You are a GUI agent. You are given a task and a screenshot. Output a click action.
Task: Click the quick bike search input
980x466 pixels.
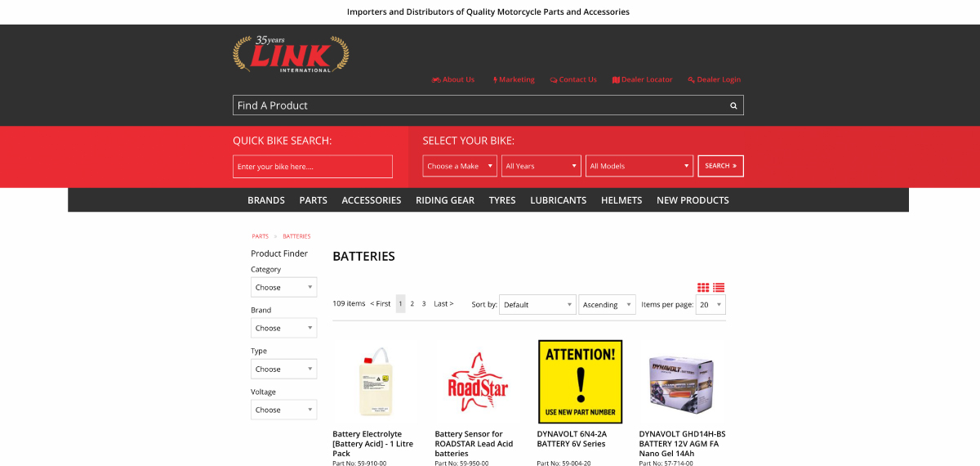point(313,166)
